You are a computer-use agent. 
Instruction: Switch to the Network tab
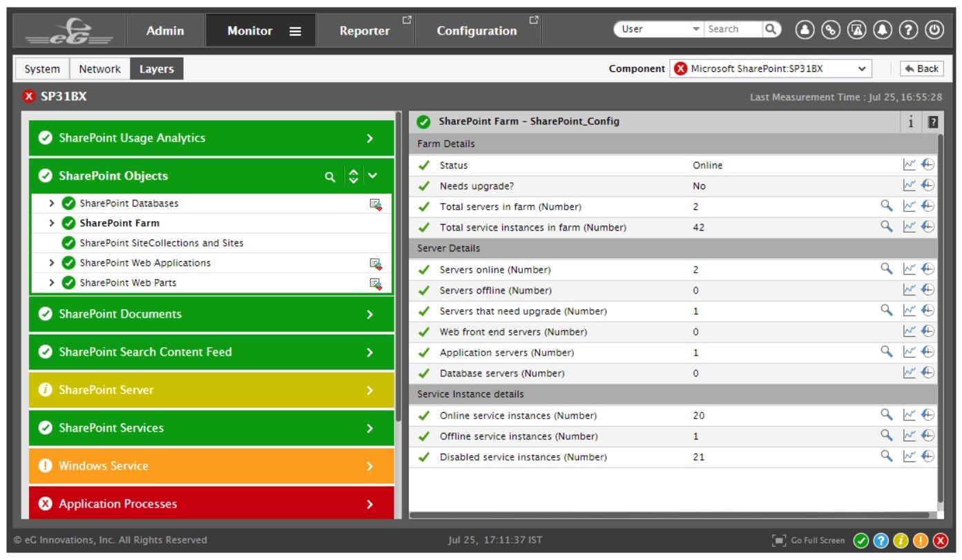[x=99, y=68]
